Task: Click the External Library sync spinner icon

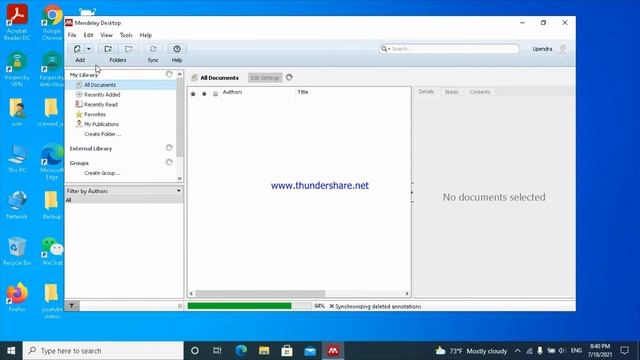Action: [x=169, y=148]
